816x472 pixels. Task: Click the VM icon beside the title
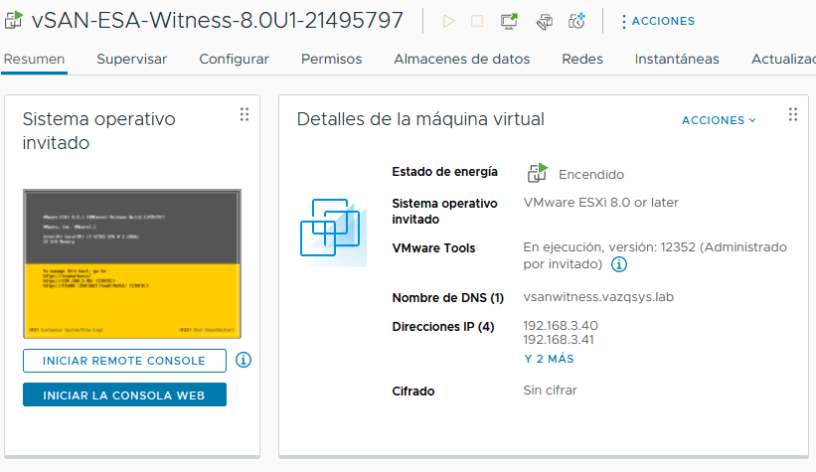click(x=14, y=20)
